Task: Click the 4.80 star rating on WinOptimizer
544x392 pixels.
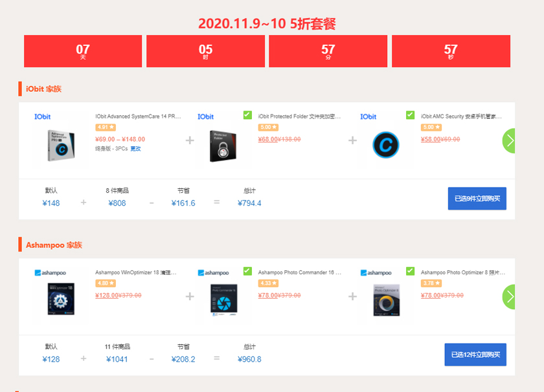Action: [105, 283]
